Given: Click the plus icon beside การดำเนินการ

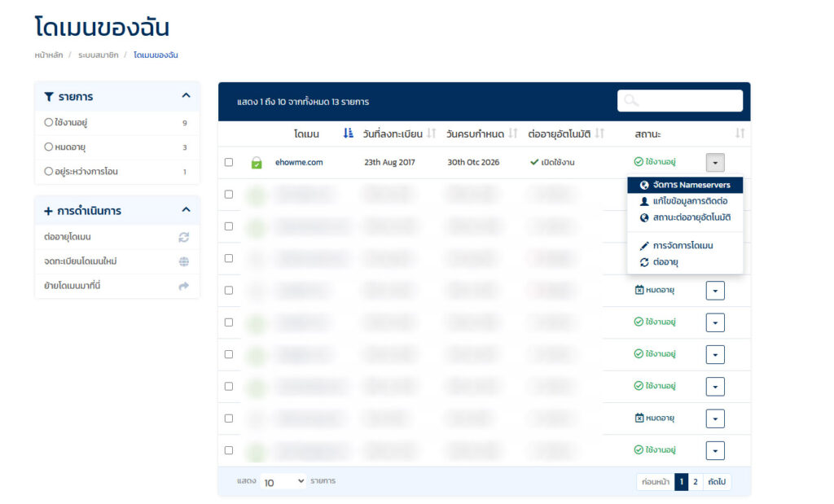Looking at the screenshot, I should tap(48, 211).
